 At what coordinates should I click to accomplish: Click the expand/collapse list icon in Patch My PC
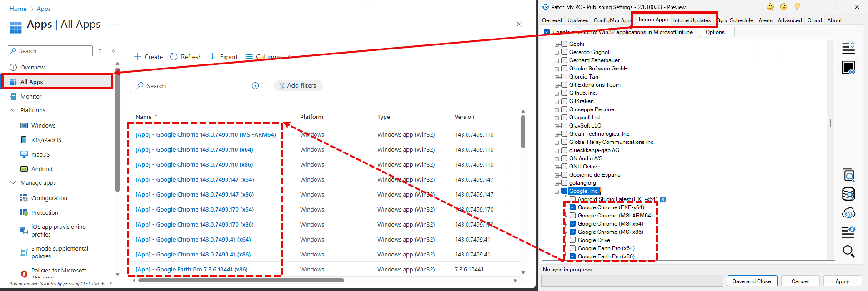(848, 48)
